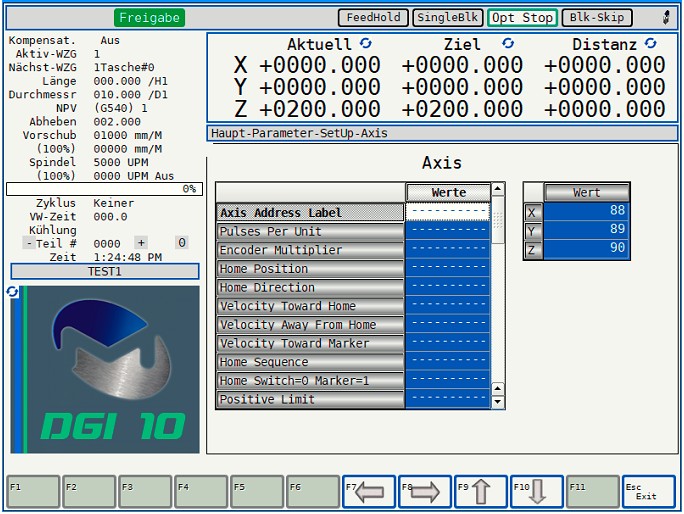Reset part counter with 0 button
The width and height of the screenshot is (684, 514).
point(182,243)
